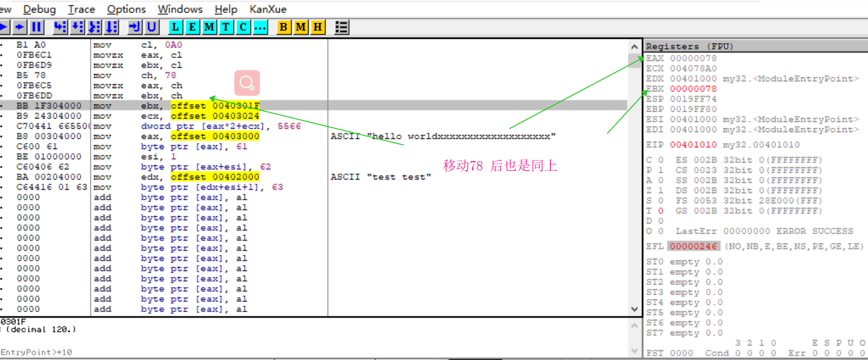Open Breakpoints window with B button
Viewport: 868px width, 360px height.
point(284,27)
